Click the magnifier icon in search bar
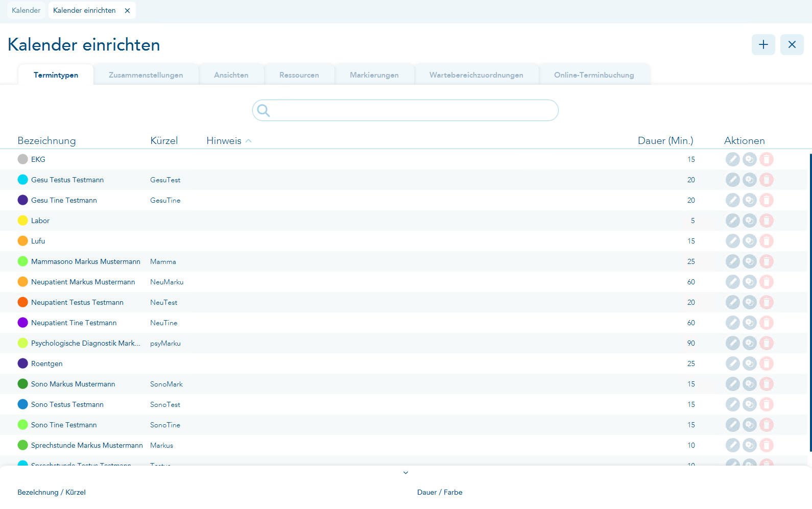The width and height of the screenshot is (812, 509). (x=264, y=110)
